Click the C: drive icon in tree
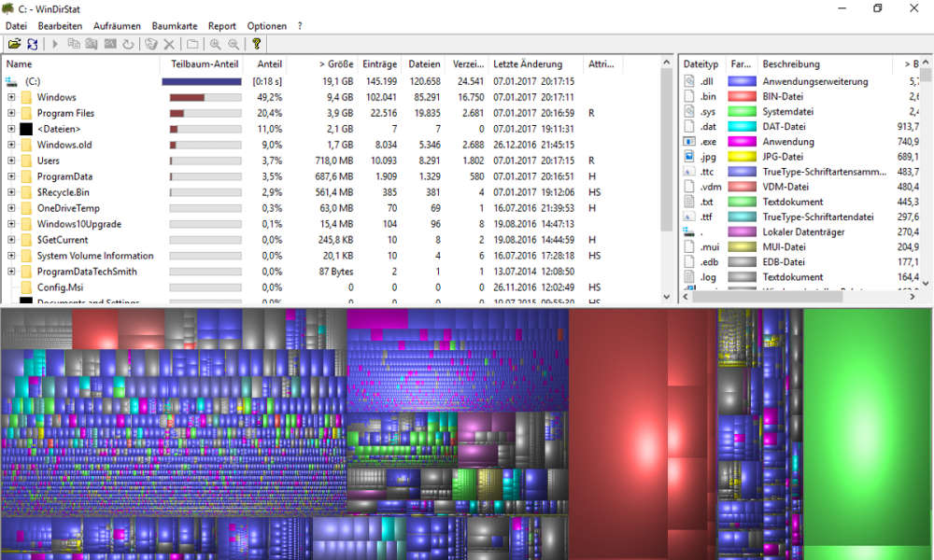The height and width of the screenshot is (560, 934). tap(10, 81)
